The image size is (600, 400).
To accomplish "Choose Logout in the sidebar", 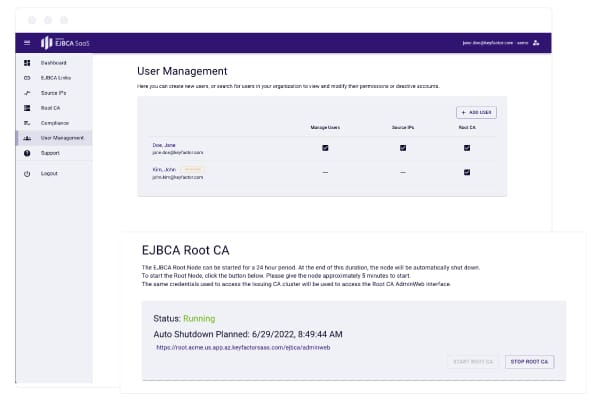I will (x=54, y=173).
